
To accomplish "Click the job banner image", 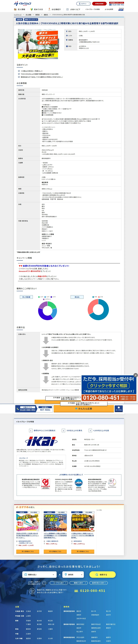I will pyautogui.click(x=38, y=44).
